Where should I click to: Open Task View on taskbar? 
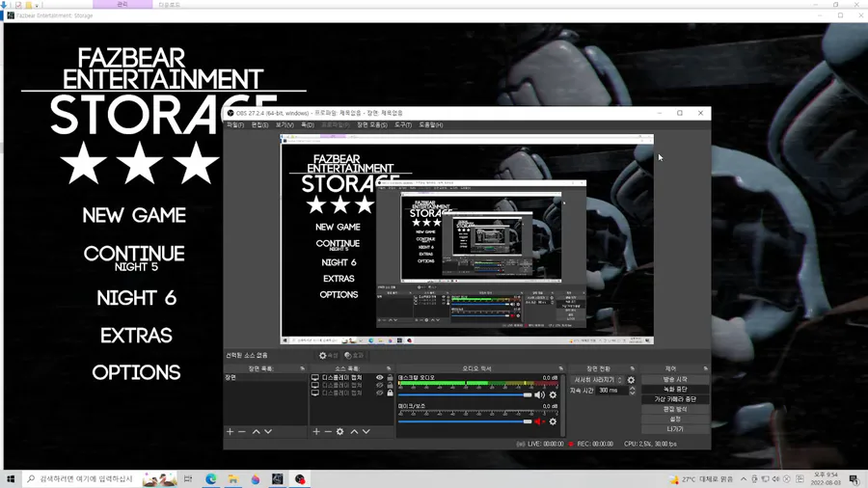click(188, 479)
